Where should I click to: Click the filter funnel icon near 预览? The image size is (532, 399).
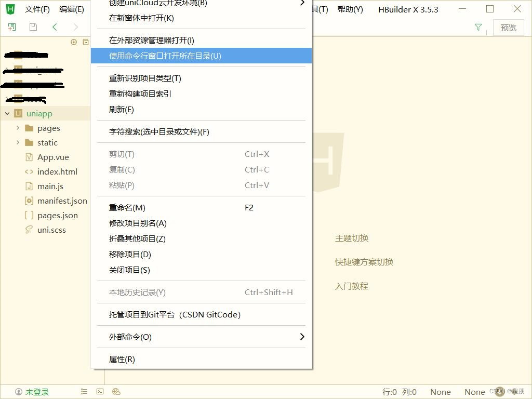(x=478, y=27)
